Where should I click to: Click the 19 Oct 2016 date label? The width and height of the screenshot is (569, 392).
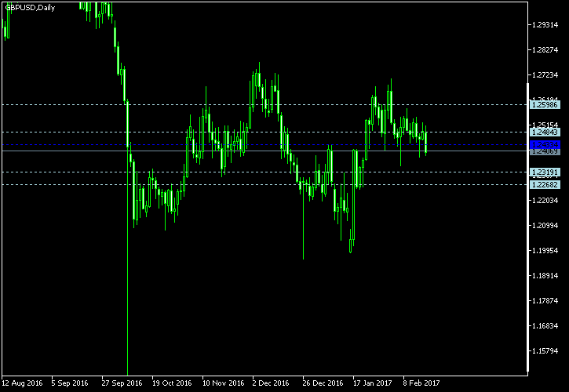pyautogui.click(x=172, y=383)
